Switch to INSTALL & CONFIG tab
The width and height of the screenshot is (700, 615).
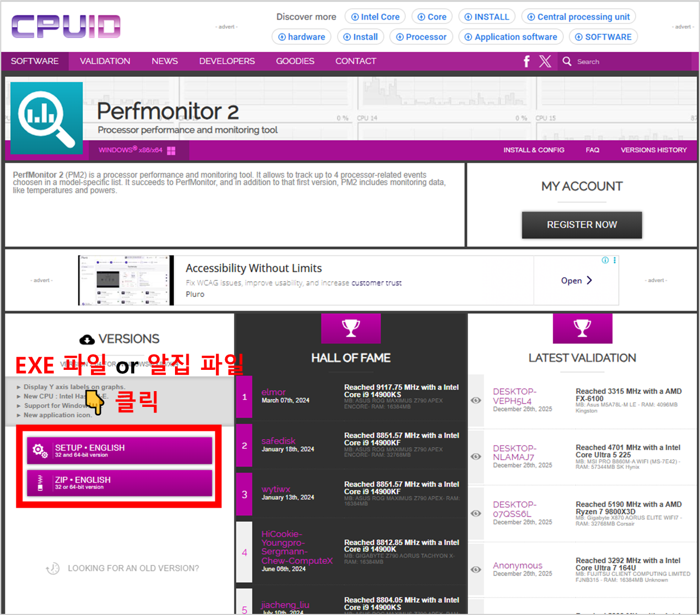pyautogui.click(x=534, y=150)
